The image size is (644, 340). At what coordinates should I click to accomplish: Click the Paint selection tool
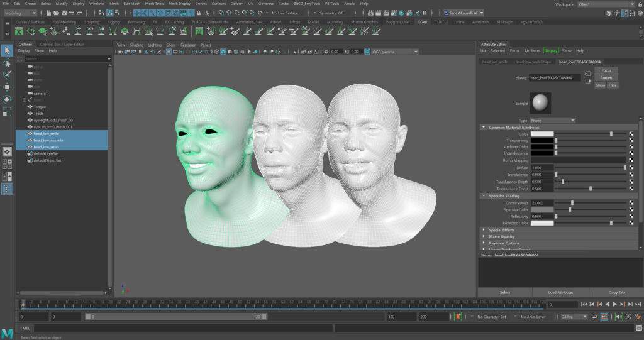(x=7, y=75)
